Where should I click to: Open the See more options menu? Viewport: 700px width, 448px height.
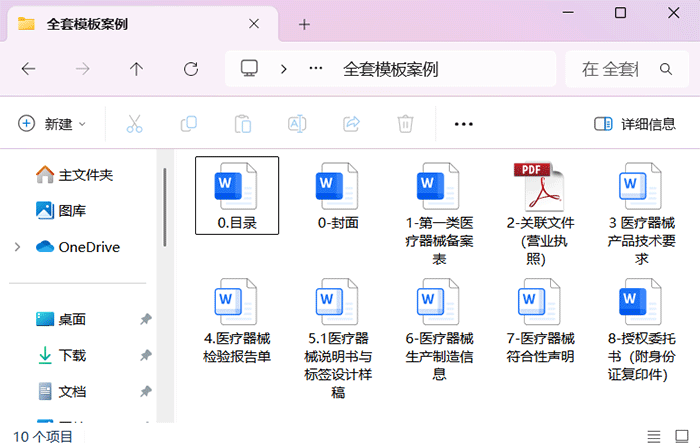tap(463, 124)
